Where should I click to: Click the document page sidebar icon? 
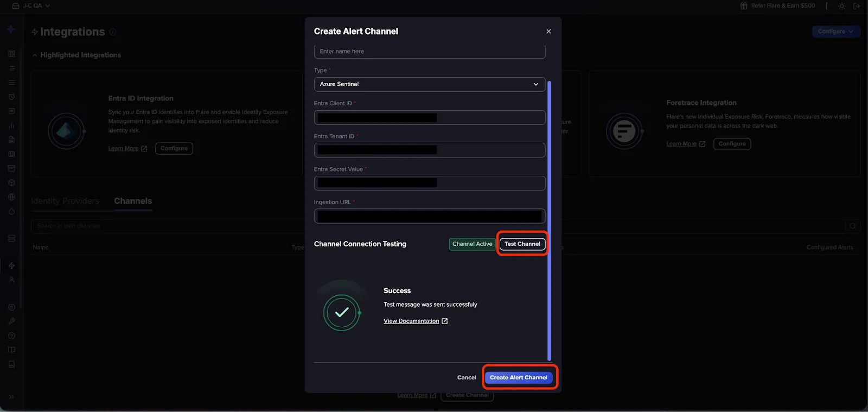[x=11, y=140]
